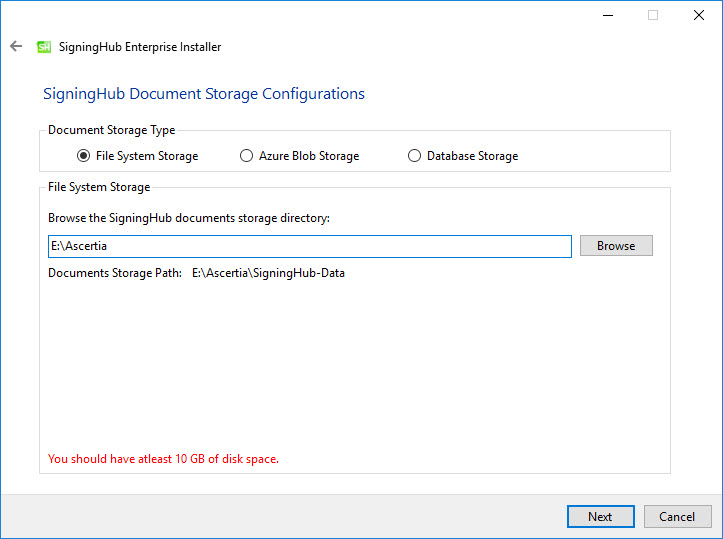Click the E:\Ascertia\SigningHub-Data path text
This screenshot has height=539, width=723.
(x=268, y=273)
